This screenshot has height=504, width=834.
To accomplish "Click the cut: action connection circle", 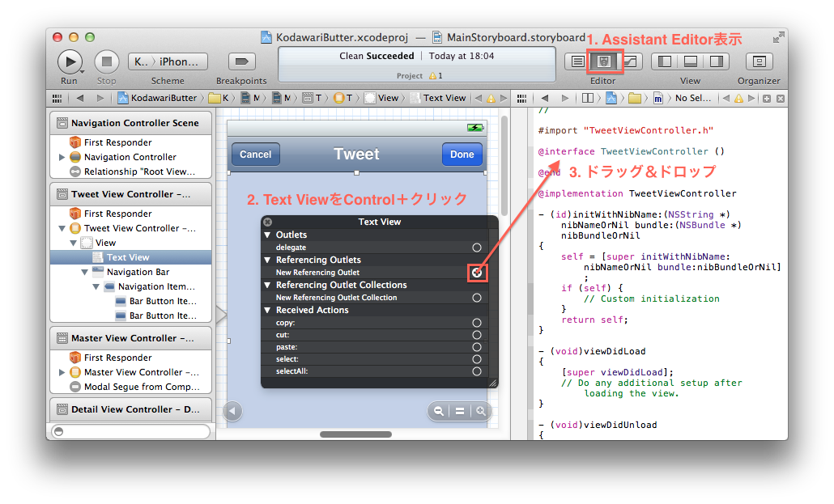I will [x=477, y=335].
